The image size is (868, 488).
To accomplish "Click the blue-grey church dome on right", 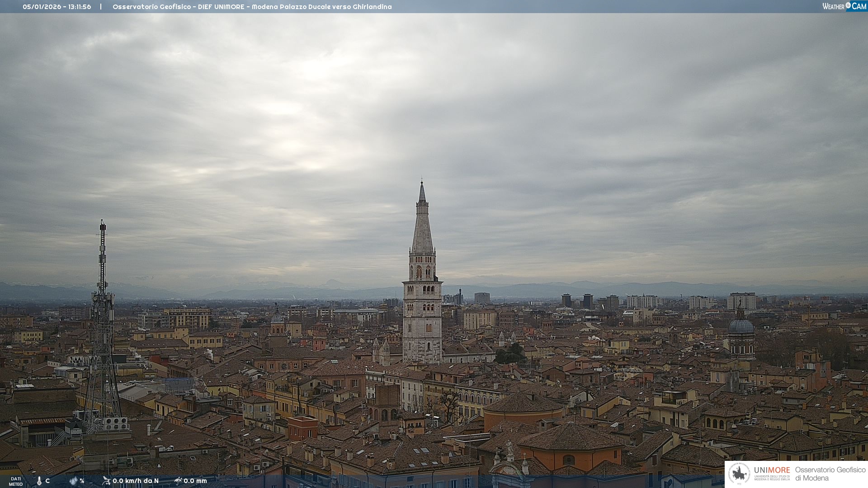I will [x=741, y=326].
